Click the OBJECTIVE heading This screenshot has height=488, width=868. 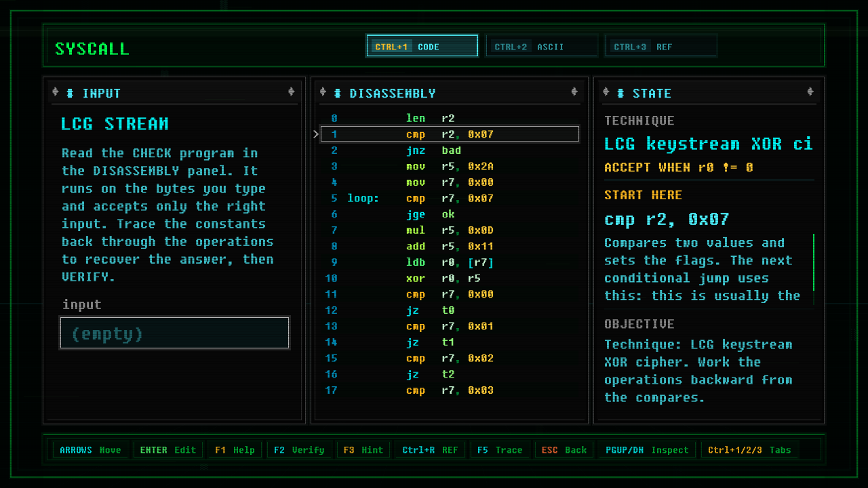[x=639, y=324]
